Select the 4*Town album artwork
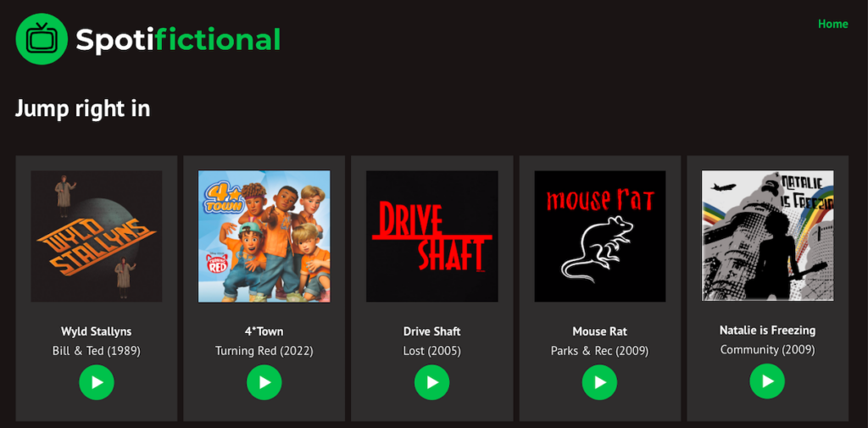The width and height of the screenshot is (868, 428). 264,236
